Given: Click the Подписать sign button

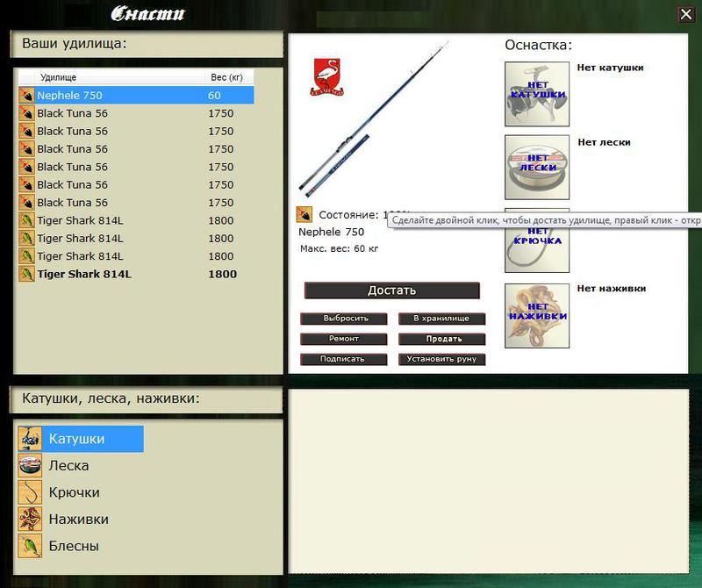Looking at the screenshot, I should click(343, 359).
